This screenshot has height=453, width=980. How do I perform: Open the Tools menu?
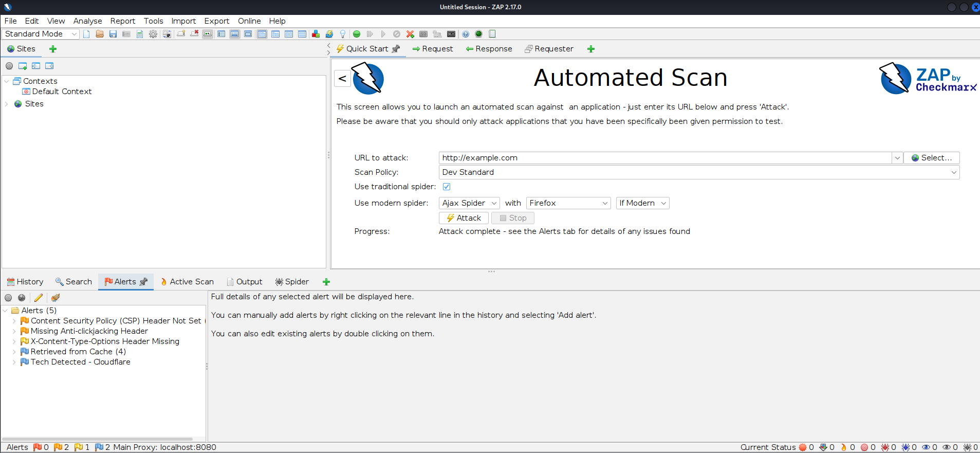153,21
